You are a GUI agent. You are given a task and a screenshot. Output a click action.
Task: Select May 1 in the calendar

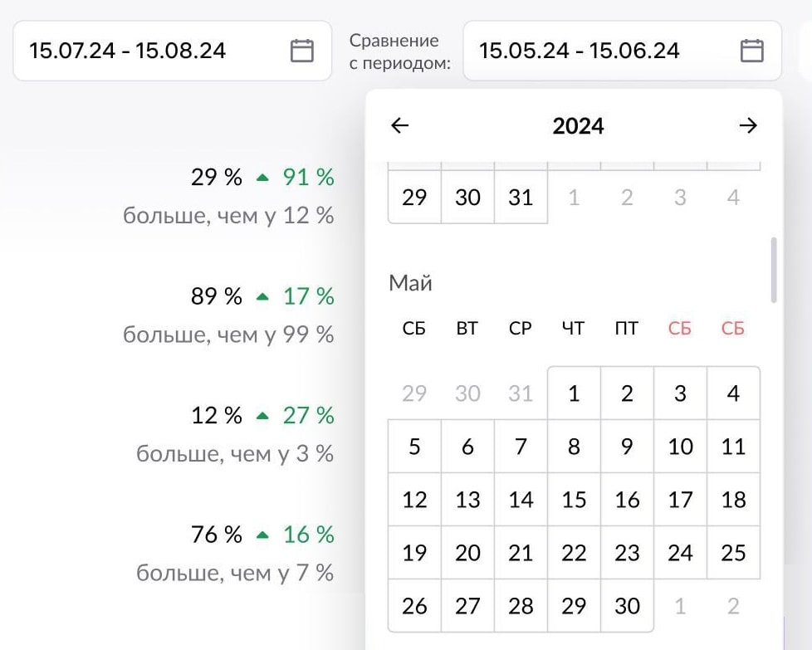click(x=574, y=393)
